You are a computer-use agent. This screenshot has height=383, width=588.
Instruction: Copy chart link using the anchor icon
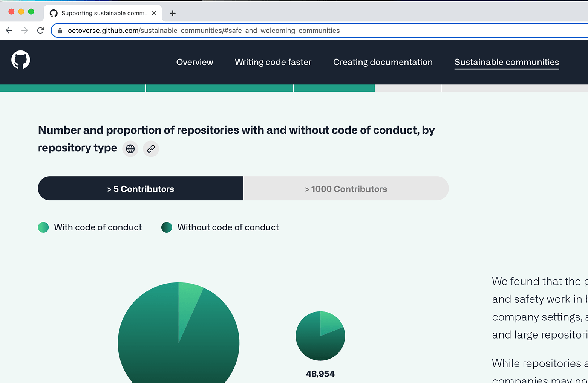pyautogui.click(x=150, y=148)
